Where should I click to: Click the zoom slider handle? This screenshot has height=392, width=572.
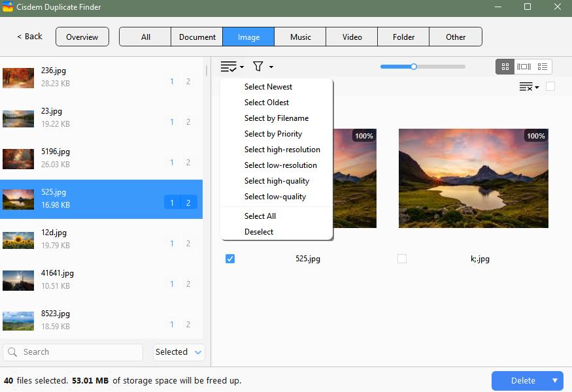click(x=414, y=66)
